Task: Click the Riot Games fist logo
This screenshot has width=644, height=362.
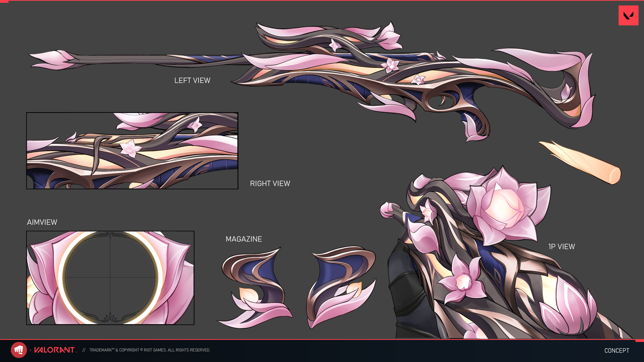Action: 19,350
